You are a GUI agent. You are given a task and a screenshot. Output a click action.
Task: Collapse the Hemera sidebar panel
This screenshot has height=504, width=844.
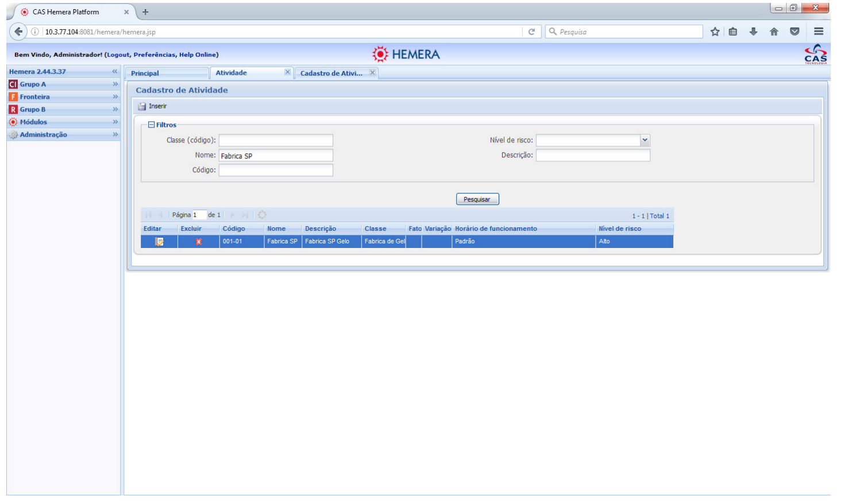(x=115, y=72)
